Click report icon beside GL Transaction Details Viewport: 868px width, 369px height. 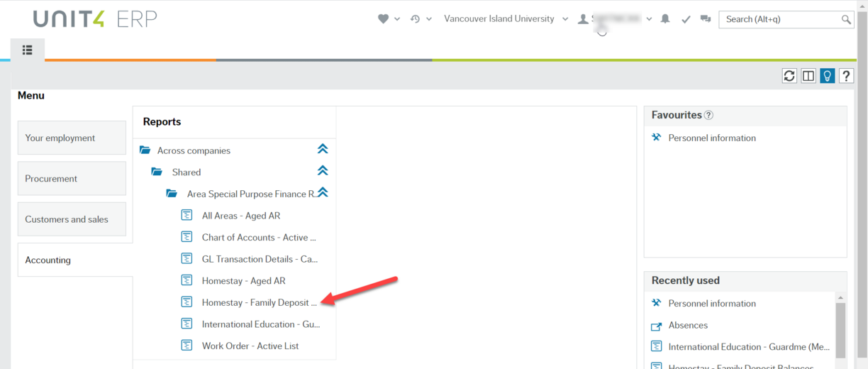[187, 258]
